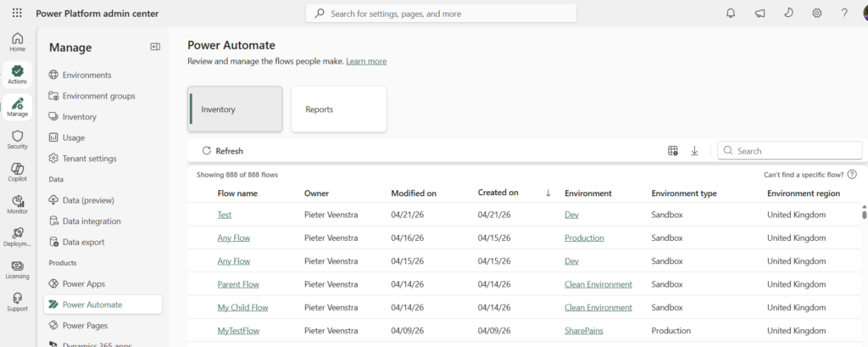This screenshot has width=868, height=347.
Task: Click the global search for settings field
Action: click(441, 14)
